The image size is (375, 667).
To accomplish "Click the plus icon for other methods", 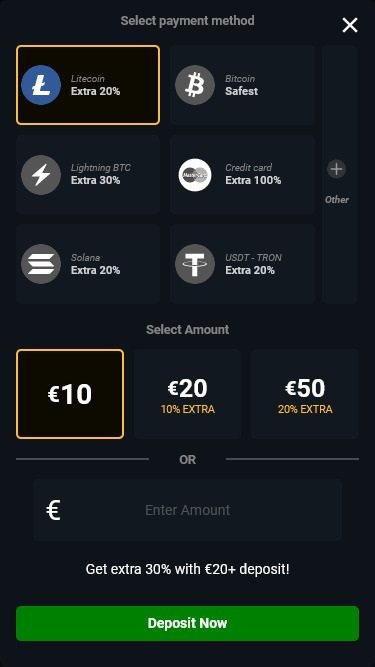I will [336, 169].
